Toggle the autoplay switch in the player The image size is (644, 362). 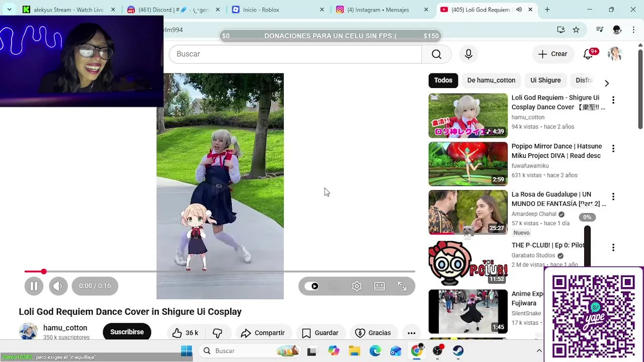point(311,286)
